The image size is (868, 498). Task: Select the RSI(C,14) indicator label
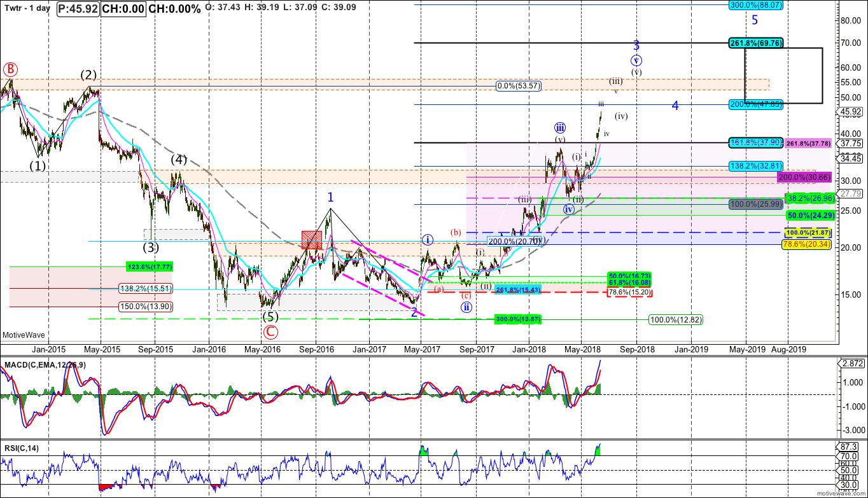(x=21, y=448)
